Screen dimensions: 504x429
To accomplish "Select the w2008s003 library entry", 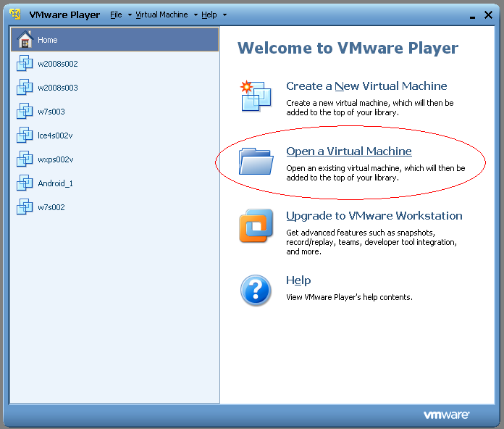I will tap(114, 88).
